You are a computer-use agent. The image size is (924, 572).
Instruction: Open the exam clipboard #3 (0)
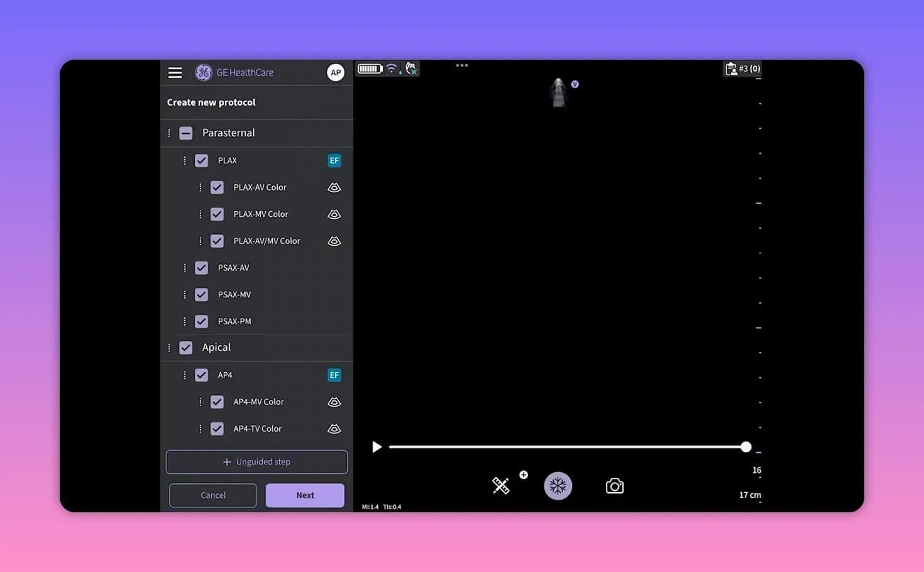pos(742,69)
